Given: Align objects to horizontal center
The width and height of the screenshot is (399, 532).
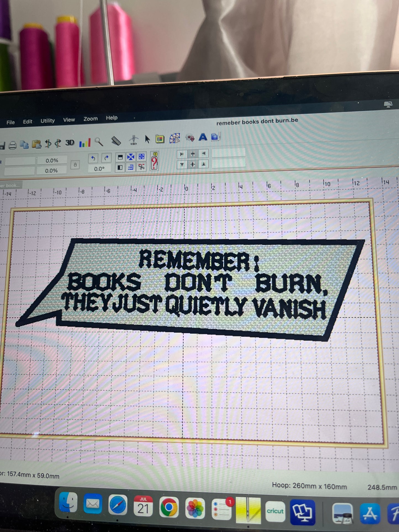Looking at the screenshot, I should [193, 154].
